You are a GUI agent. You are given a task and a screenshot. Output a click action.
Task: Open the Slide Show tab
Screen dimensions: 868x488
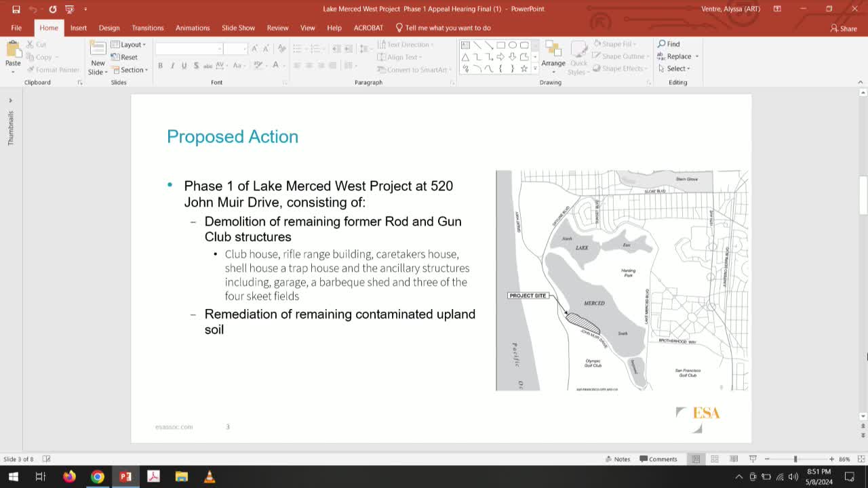point(238,28)
